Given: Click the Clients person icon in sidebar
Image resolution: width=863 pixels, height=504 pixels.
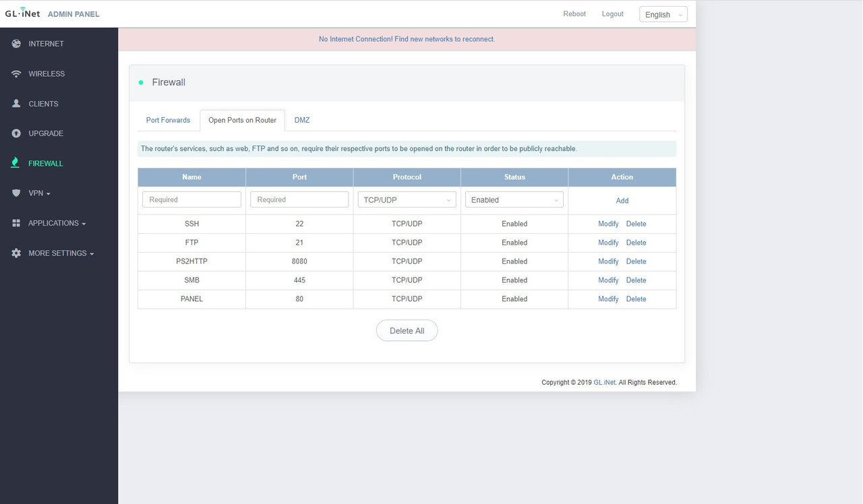Looking at the screenshot, I should pyautogui.click(x=16, y=104).
